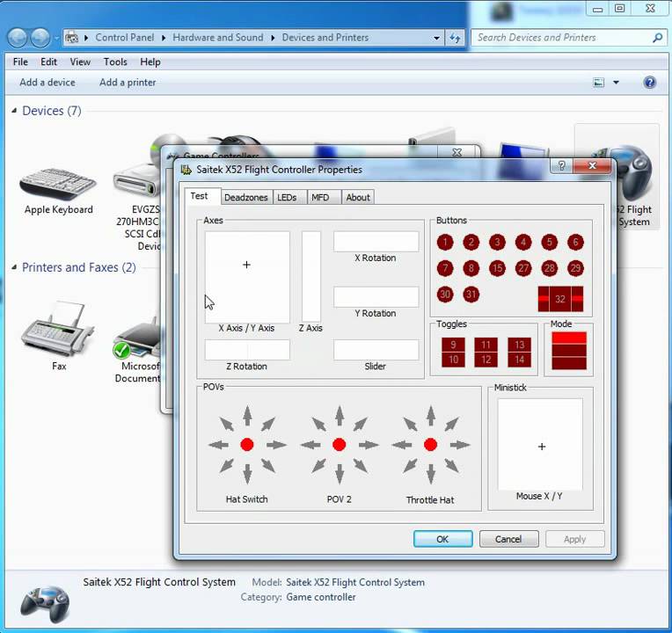Click the Back navigation arrow
This screenshot has width=672, height=633.
click(x=18, y=38)
